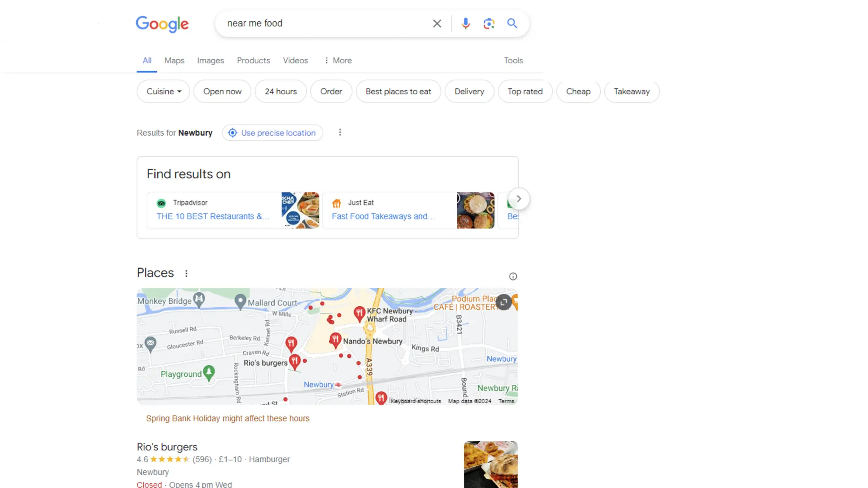Switch to the Images tab

[210, 61]
